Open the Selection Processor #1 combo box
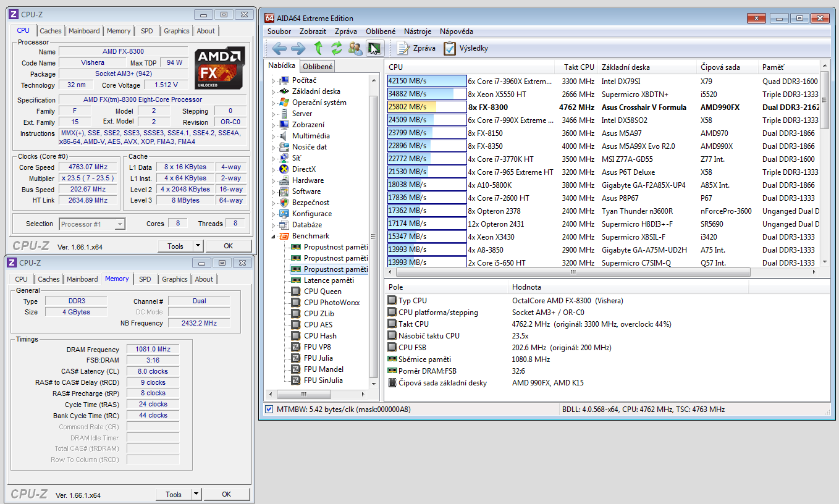This screenshot has width=839, height=504. (92, 224)
